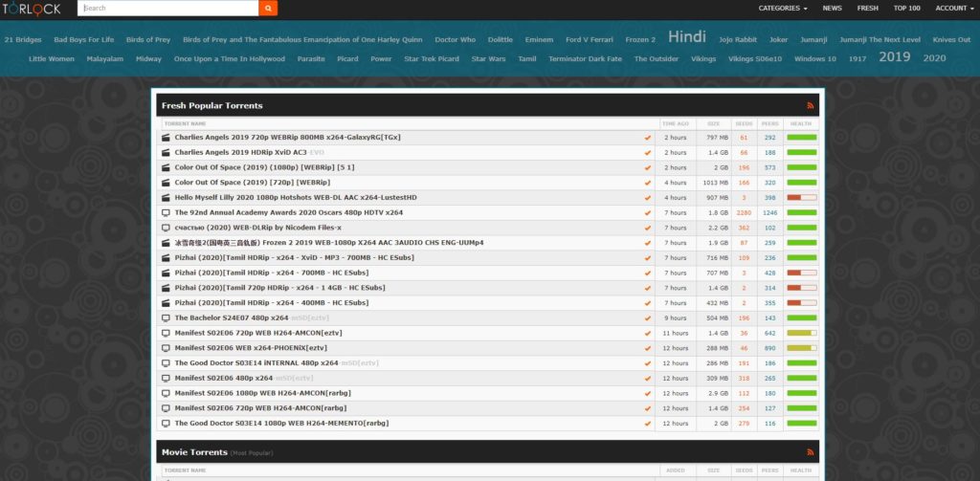Click verified checkmark on Good Doctor 1080p MEMENTO row

pyautogui.click(x=648, y=423)
